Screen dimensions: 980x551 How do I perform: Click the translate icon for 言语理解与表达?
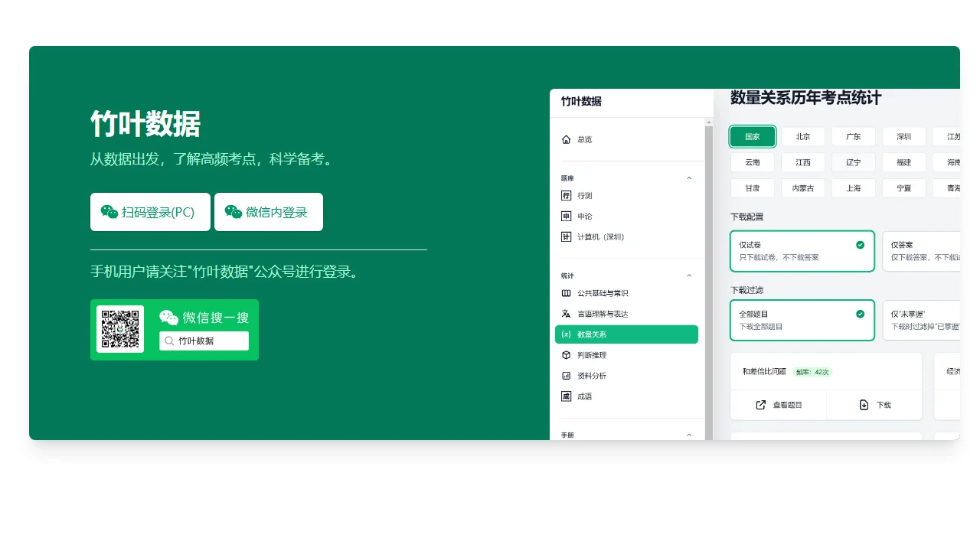click(567, 314)
